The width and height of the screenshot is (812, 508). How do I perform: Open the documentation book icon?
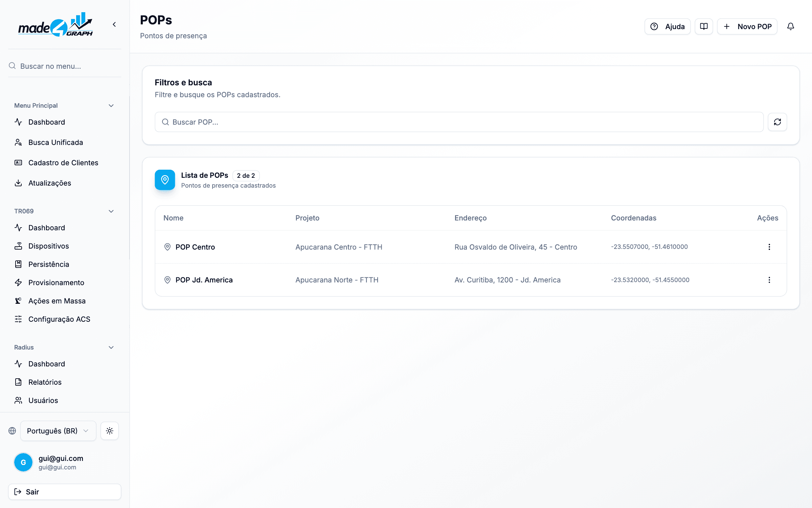[x=704, y=26]
